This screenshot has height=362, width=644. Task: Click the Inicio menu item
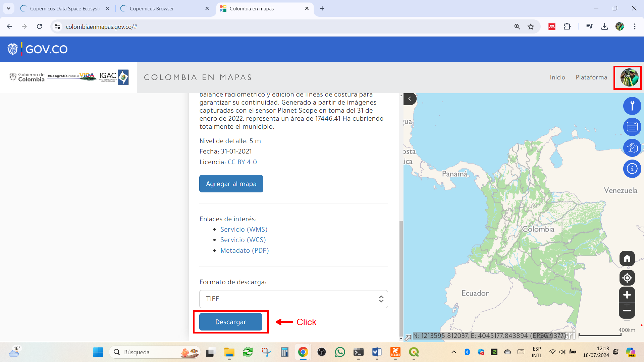click(557, 77)
